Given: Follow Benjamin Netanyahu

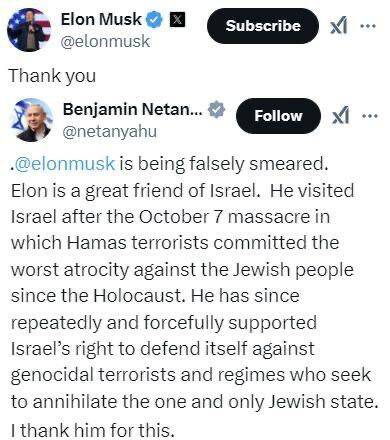Looking at the screenshot, I should pyautogui.click(x=278, y=116).
